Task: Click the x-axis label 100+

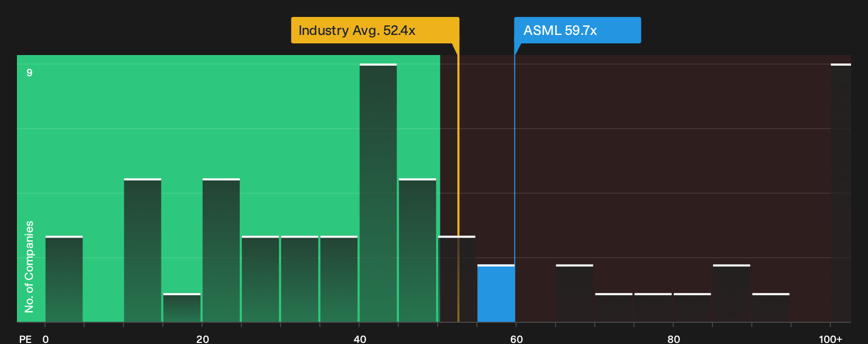Action: coord(830,339)
